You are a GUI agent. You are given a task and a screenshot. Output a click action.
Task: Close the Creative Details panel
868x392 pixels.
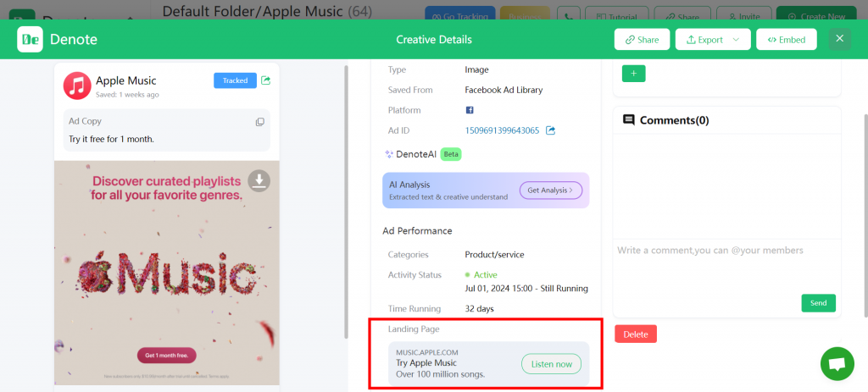(840, 39)
